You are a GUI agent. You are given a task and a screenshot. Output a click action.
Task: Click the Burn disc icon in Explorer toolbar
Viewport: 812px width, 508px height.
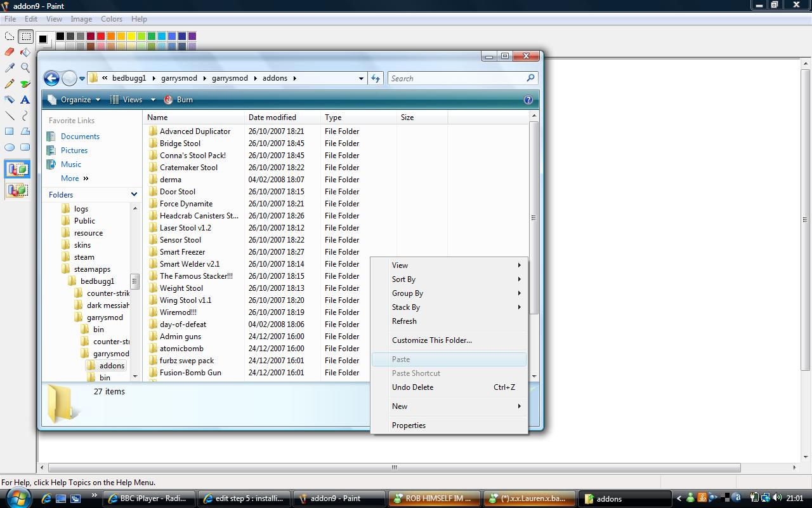pyautogui.click(x=168, y=100)
